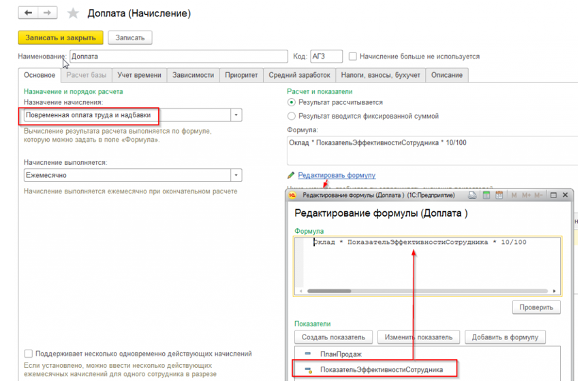Click the Записать button

[129, 37]
